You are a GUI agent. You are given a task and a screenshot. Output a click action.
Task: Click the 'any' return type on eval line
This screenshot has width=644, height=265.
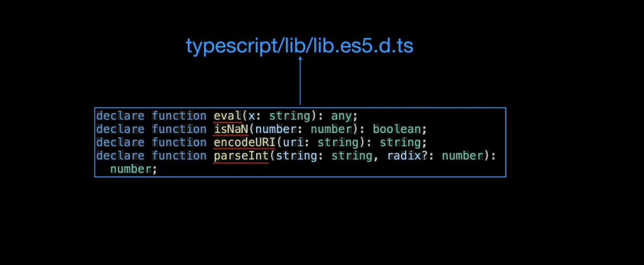(x=342, y=116)
